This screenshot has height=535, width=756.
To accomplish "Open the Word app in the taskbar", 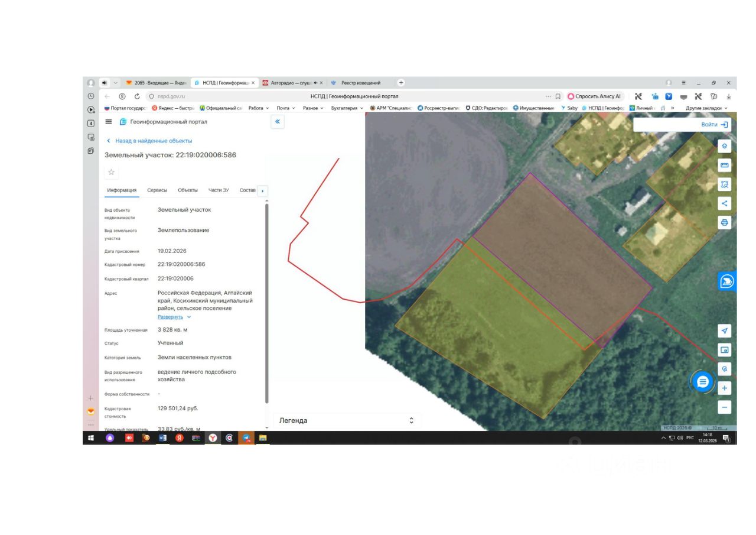I will [162, 438].
